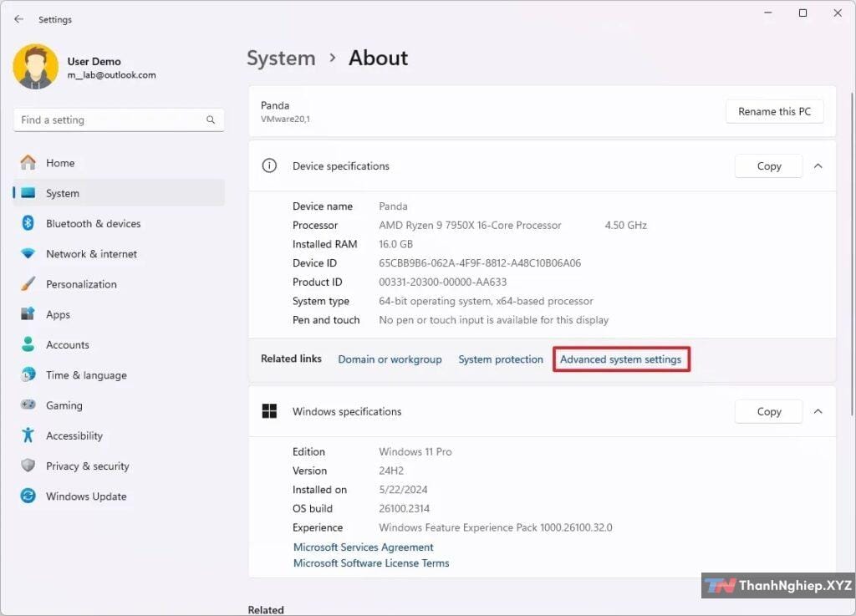Click the Windows Feature Experience Pack text
The height and width of the screenshot is (616, 856).
496,527
